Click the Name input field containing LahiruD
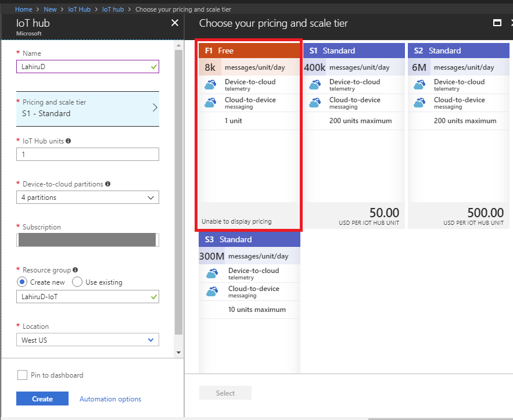Image resolution: width=513 pixels, height=420 pixels. 87,67
